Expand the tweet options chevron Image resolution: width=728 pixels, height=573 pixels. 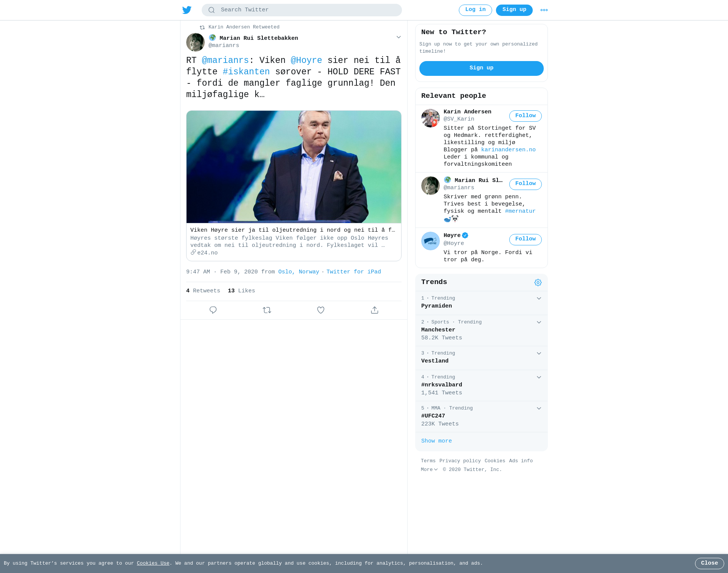(399, 37)
